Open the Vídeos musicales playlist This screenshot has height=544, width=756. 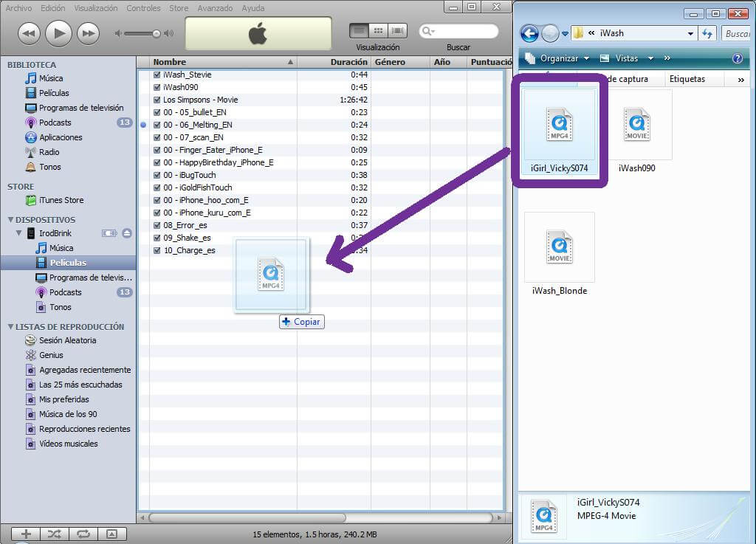68,444
